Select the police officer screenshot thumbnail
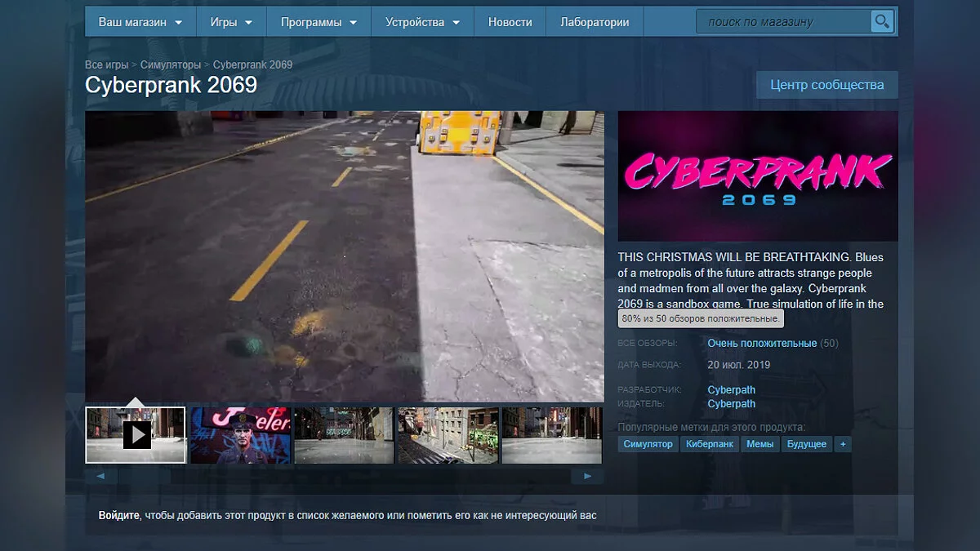 (x=240, y=435)
